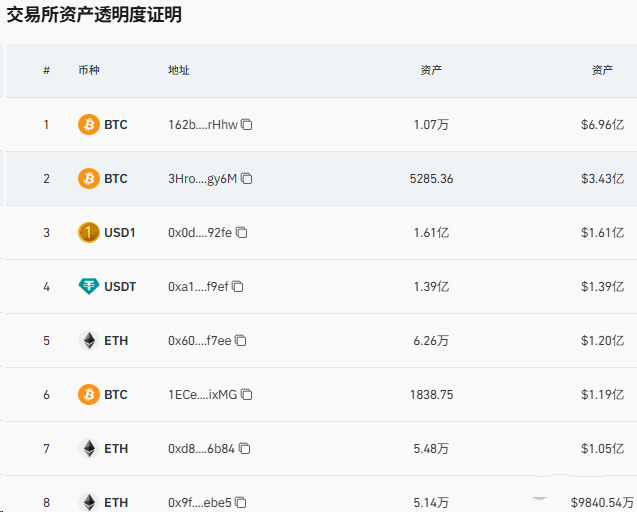The width and height of the screenshot is (637, 512).
Task: Select address text 0xd8....6b84
Action: (x=202, y=449)
